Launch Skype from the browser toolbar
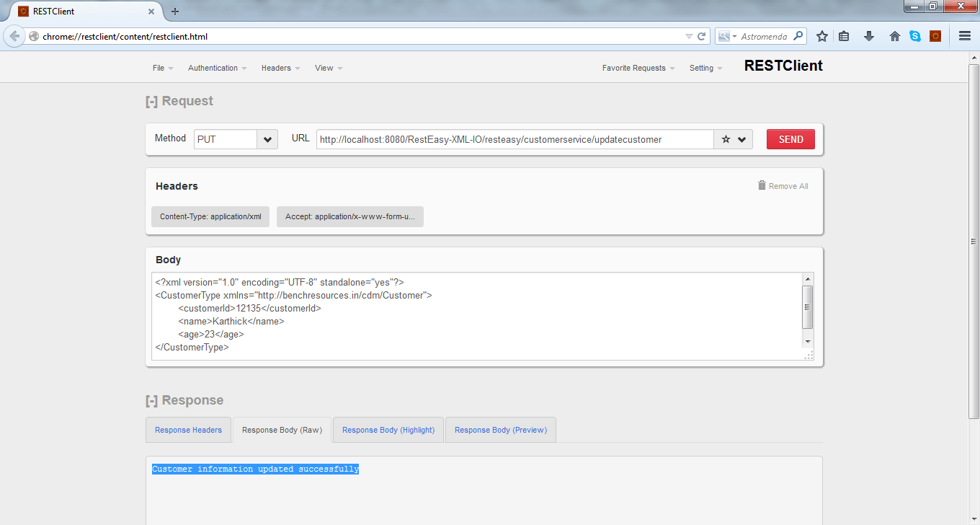The width and height of the screenshot is (980, 525). [x=915, y=35]
